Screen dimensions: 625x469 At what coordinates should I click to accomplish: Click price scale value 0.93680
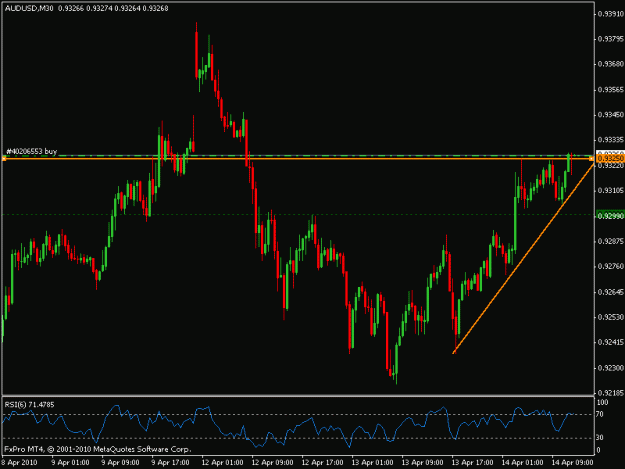(611, 64)
